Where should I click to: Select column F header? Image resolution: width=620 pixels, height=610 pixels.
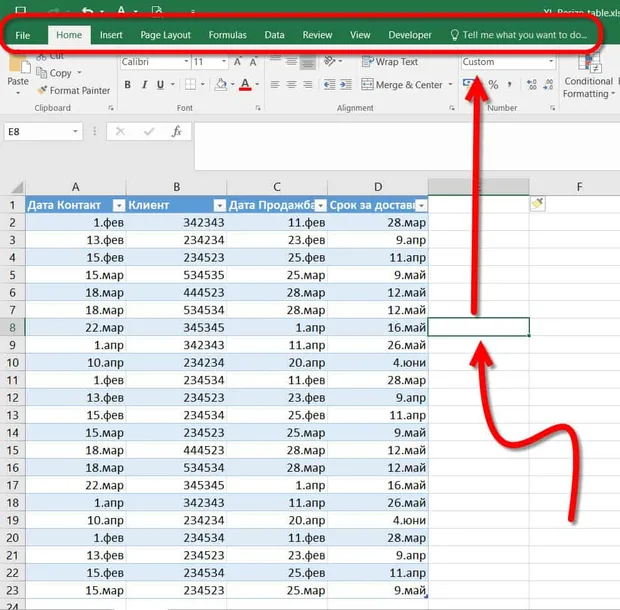pyautogui.click(x=579, y=187)
